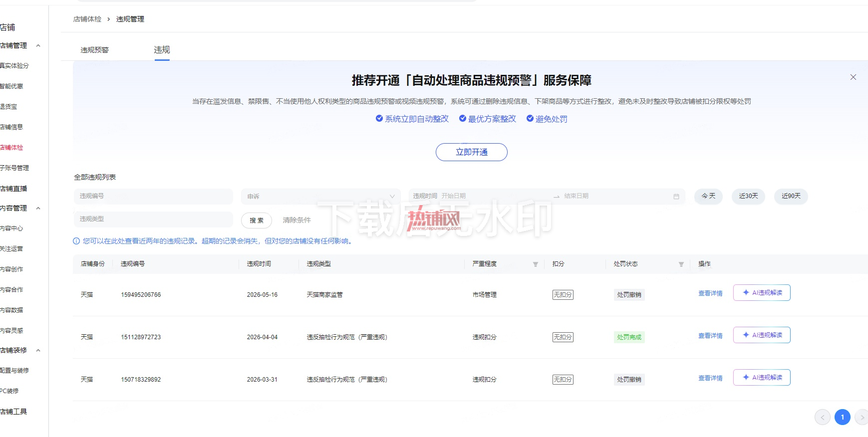Collapse the 内容管理 sidebar section
868x437 pixels.
tap(38, 208)
